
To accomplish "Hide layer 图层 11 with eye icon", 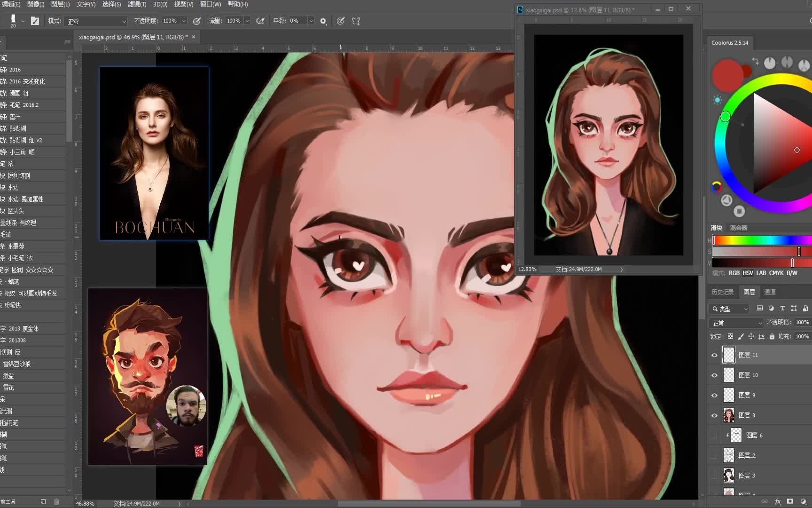I will pos(714,355).
